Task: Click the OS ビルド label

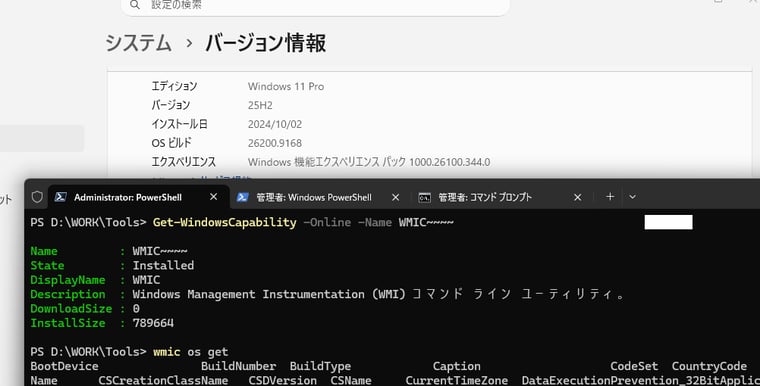Action: click(x=171, y=143)
